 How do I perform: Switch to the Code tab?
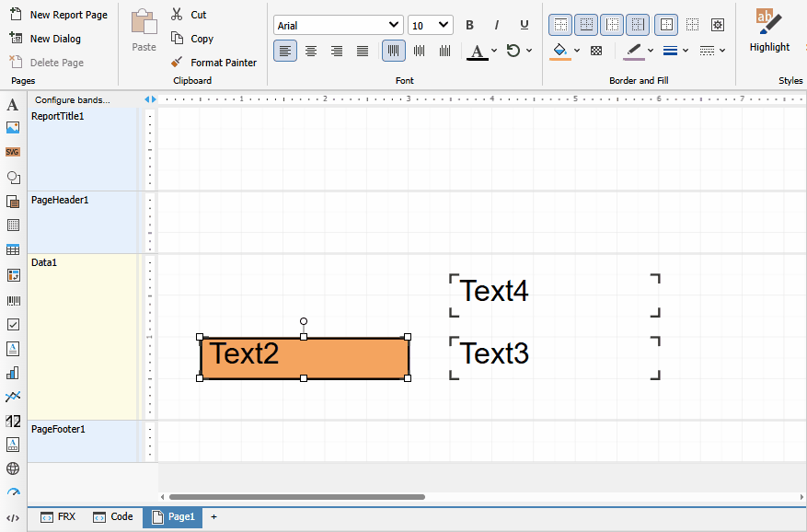pyautogui.click(x=113, y=516)
